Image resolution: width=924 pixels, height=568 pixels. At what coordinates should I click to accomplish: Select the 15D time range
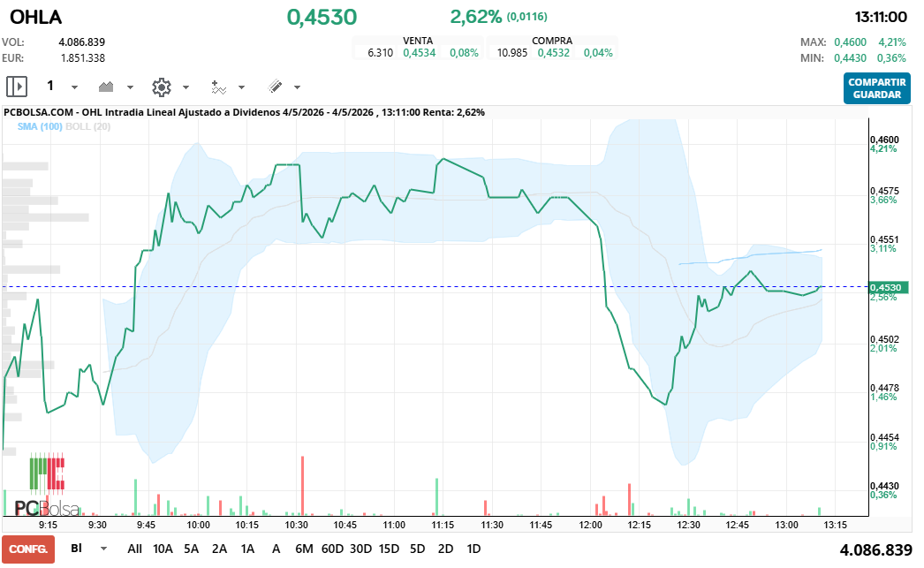click(389, 549)
